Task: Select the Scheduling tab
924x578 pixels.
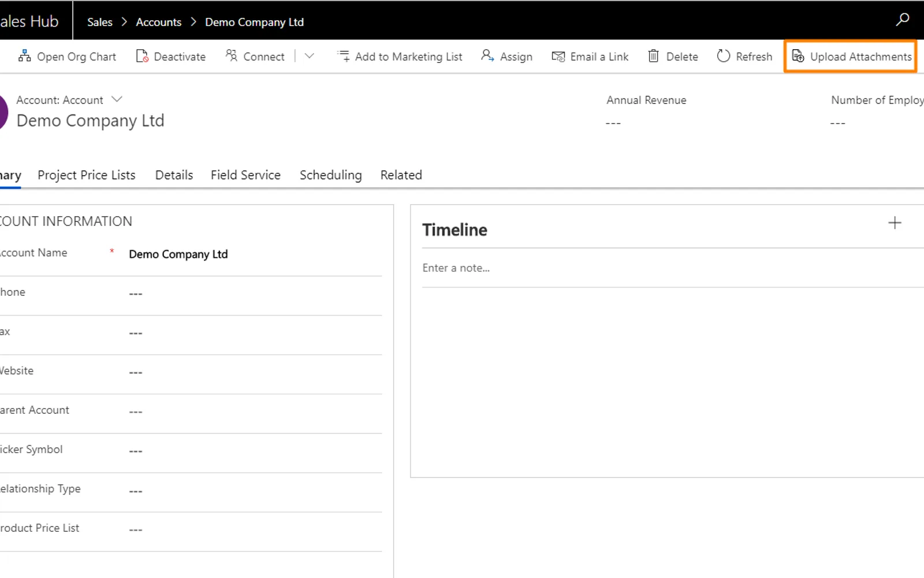Action: [x=330, y=175]
